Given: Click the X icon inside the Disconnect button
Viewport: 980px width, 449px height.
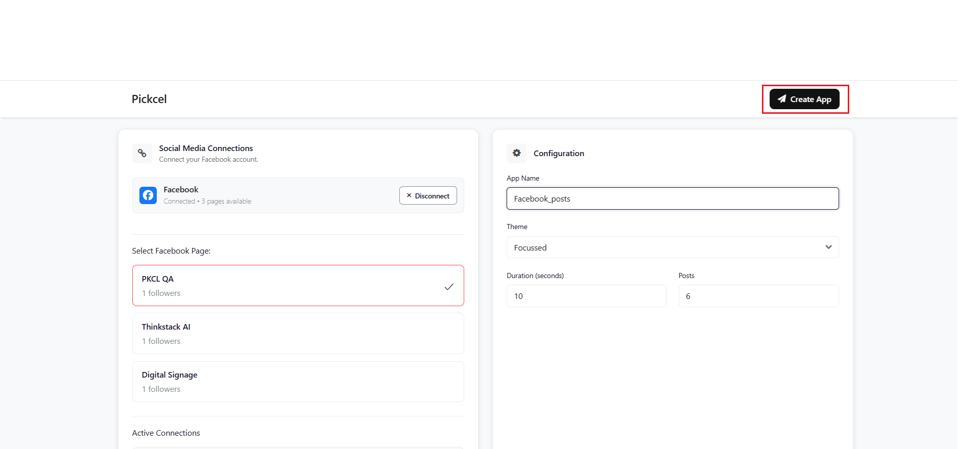Looking at the screenshot, I should click(x=409, y=195).
